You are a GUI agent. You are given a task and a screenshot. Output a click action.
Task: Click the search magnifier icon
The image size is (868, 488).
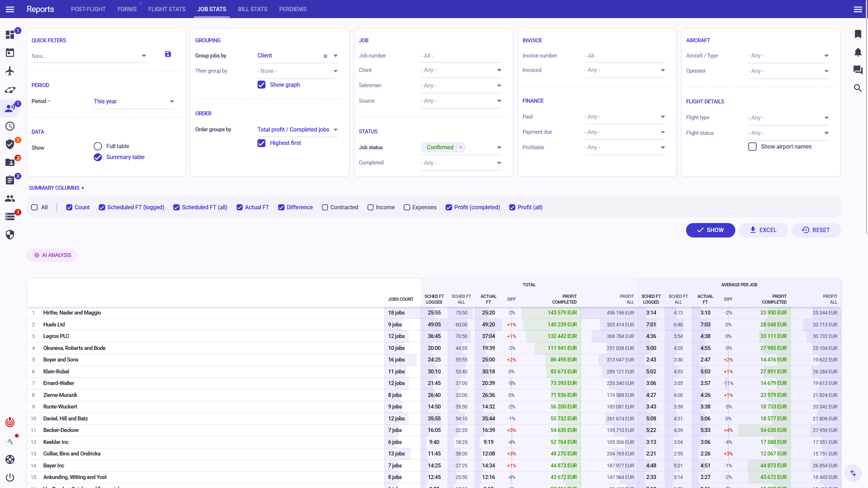click(x=858, y=88)
